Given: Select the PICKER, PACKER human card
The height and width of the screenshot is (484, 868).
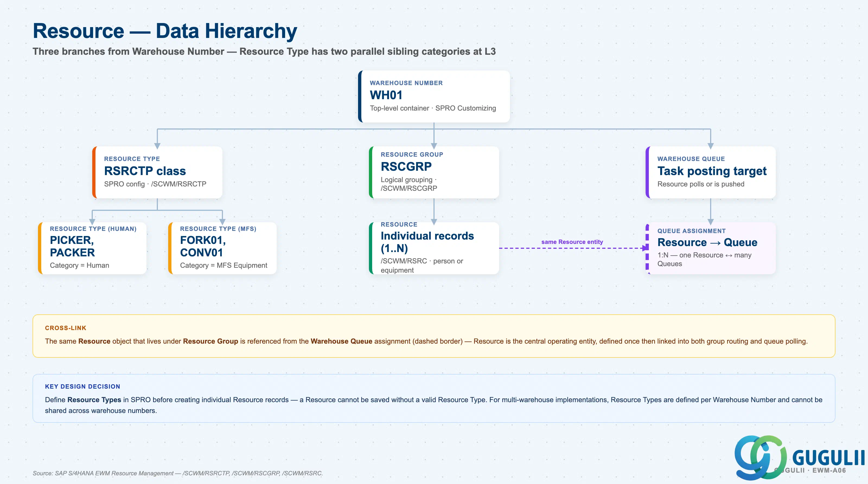Looking at the screenshot, I should [92, 248].
